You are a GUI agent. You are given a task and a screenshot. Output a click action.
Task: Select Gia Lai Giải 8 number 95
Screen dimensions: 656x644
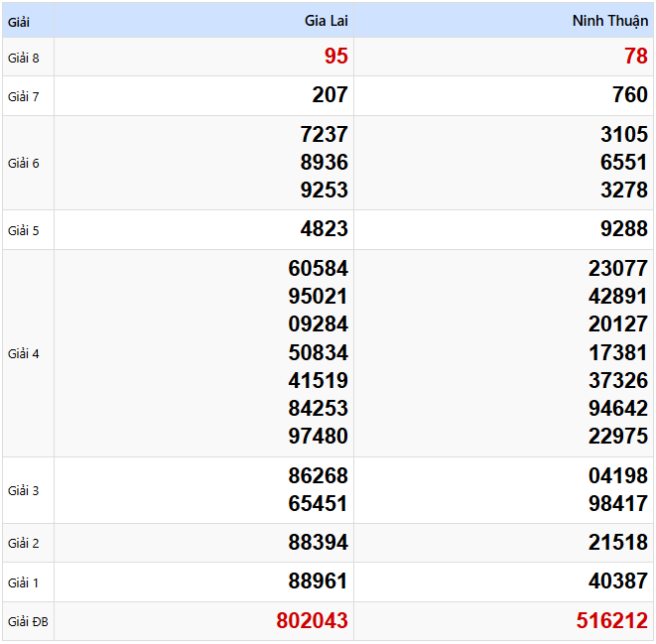(335, 57)
